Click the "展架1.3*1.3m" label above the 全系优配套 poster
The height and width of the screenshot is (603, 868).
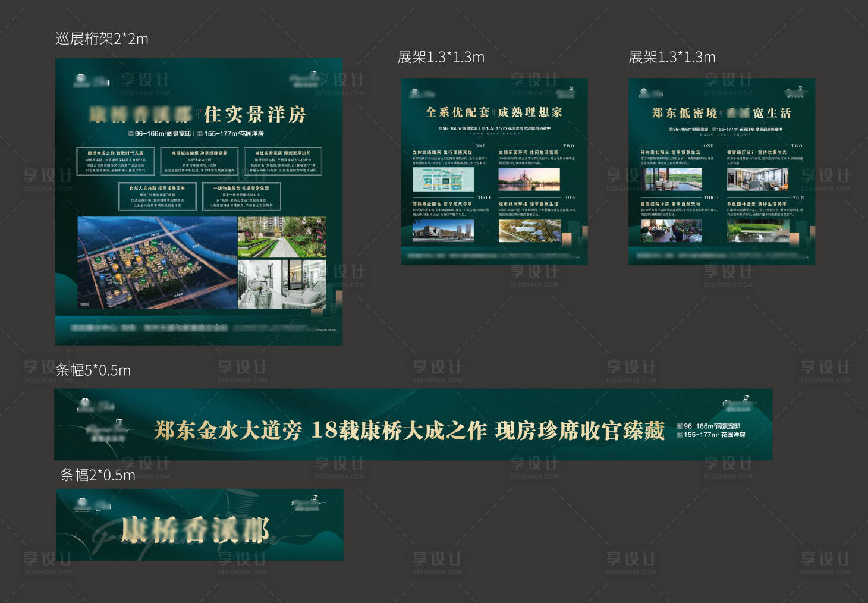click(x=441, y=57)
